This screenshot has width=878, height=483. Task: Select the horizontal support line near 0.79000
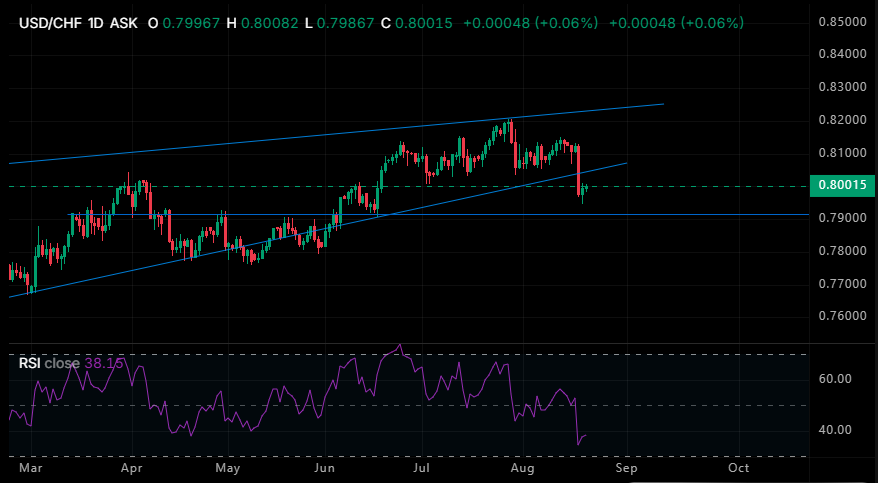(438, 214)
